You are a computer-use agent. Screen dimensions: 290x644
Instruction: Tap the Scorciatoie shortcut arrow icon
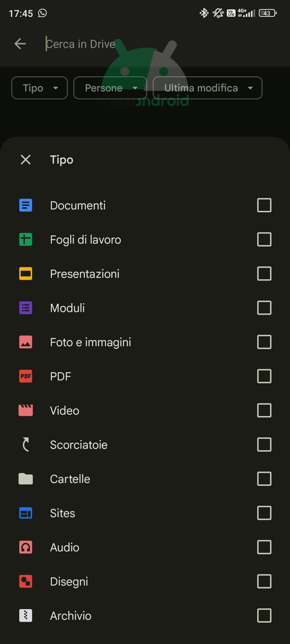tap(26, 445)
